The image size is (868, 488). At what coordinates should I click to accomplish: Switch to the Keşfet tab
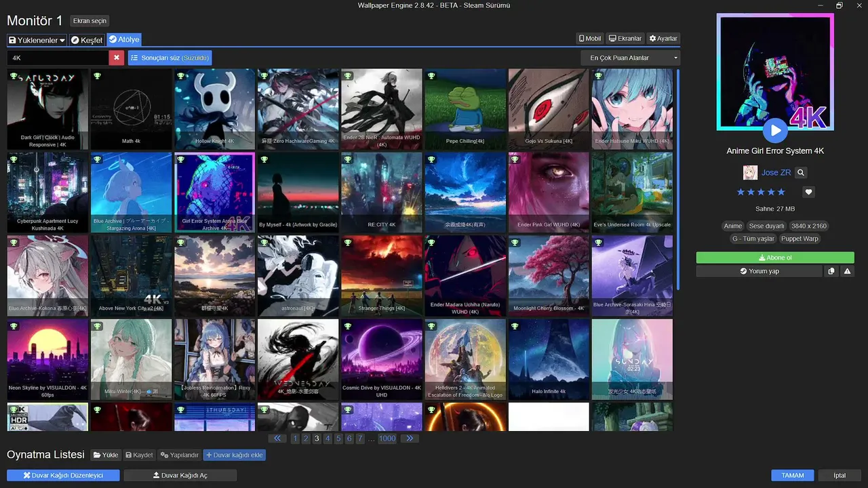click(x=87, y=40)
